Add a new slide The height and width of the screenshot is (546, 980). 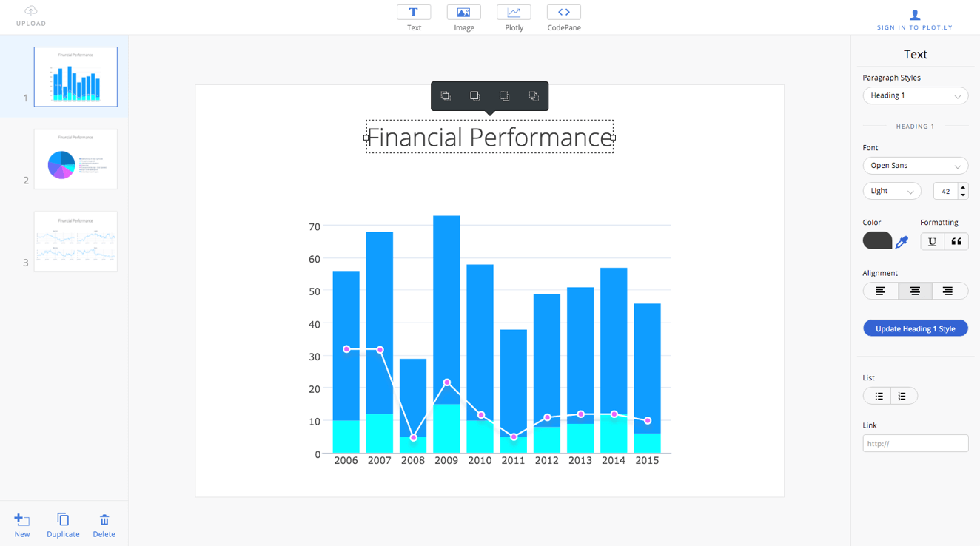(x=22, y=525)
